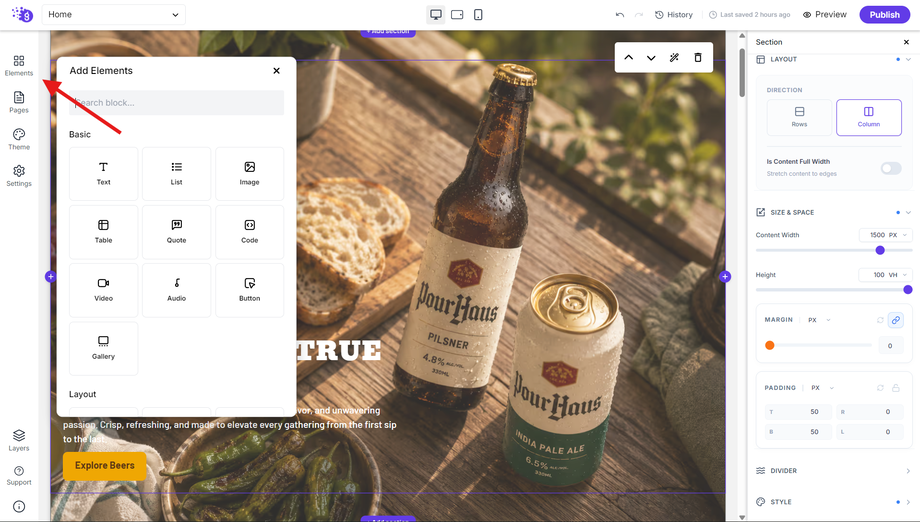Move section down with arrow icon

[651, 57]
